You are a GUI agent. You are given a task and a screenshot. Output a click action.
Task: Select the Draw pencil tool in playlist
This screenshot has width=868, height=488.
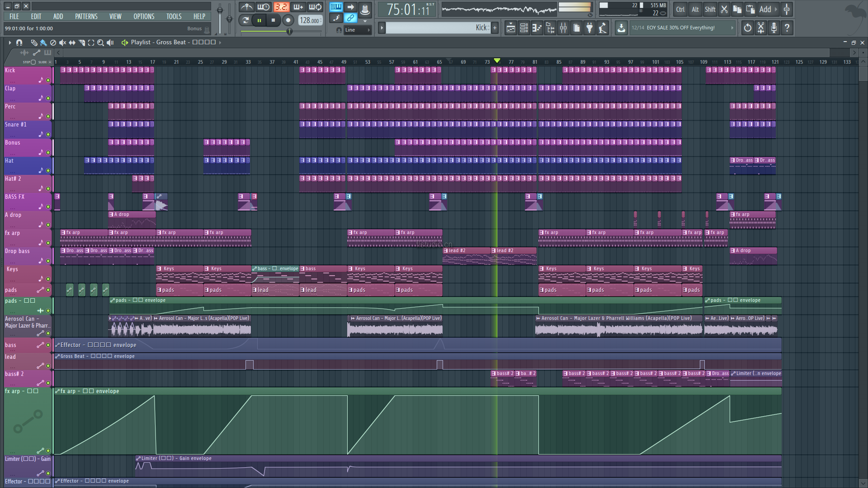tap(34, 42)
